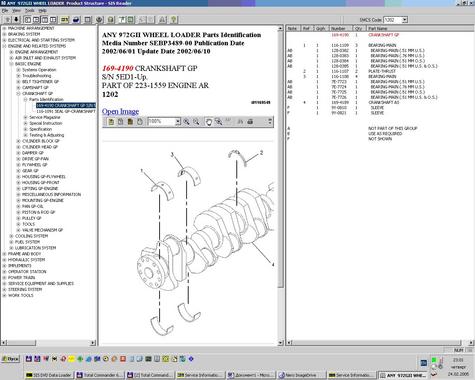Expand the POWER TRAIN tree node
475x380 pixels.
coord(4,278)
